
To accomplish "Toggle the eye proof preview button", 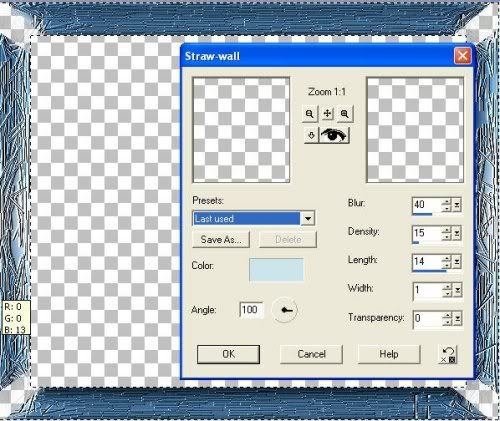I will click(x=334, y=135).
